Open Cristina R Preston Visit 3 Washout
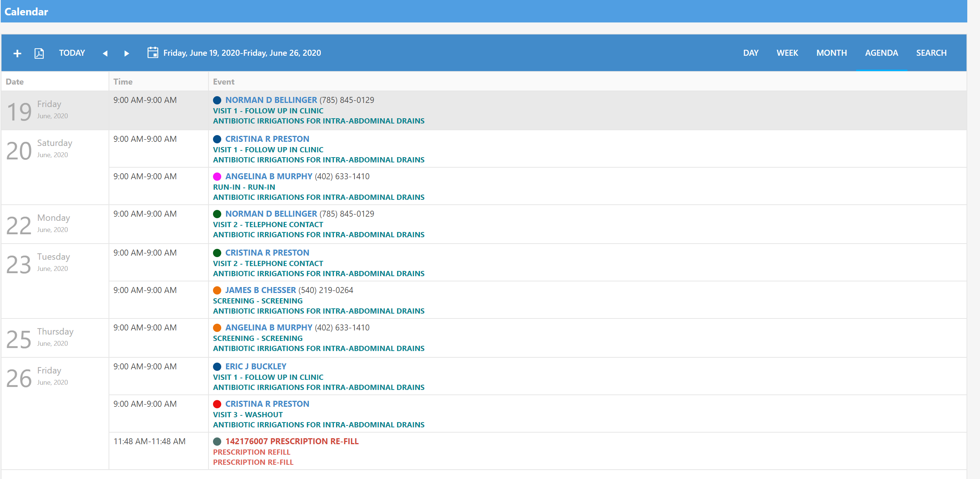The image size is (980, 479). (x=267, y=404)
